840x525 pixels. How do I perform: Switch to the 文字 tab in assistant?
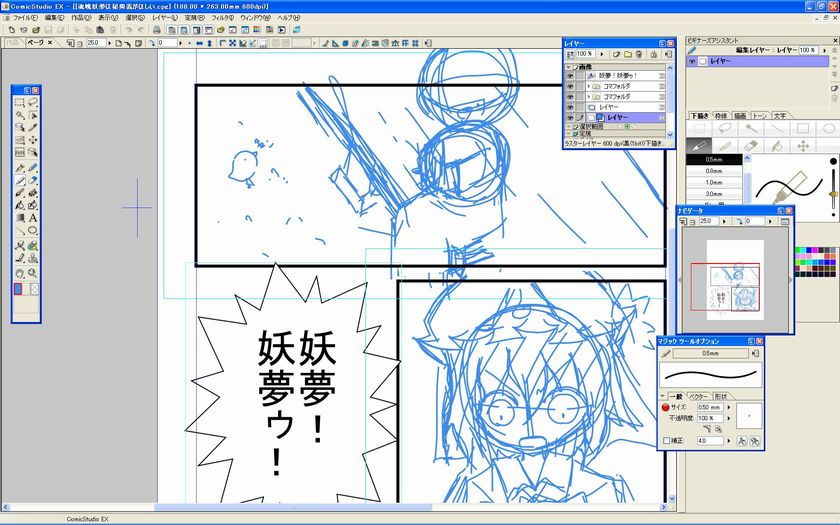780,116
